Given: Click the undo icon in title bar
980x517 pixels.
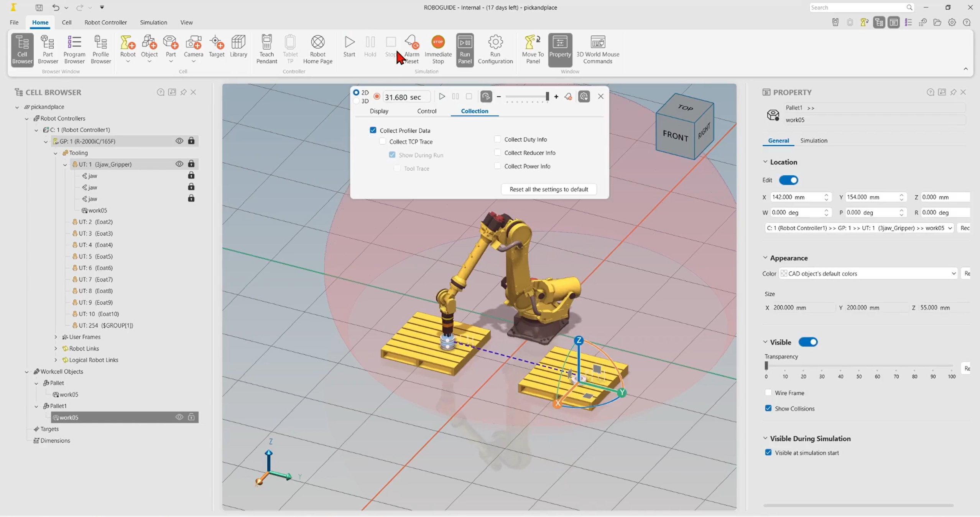Looking at the screenshot, I should (56, 7).
